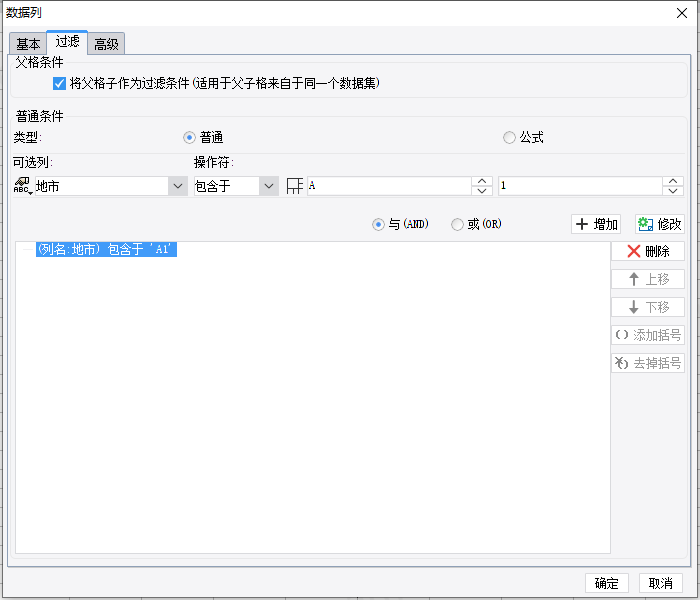Click the 下移 move down button
This screenshot has width=700, height=600.
[648, 307]
